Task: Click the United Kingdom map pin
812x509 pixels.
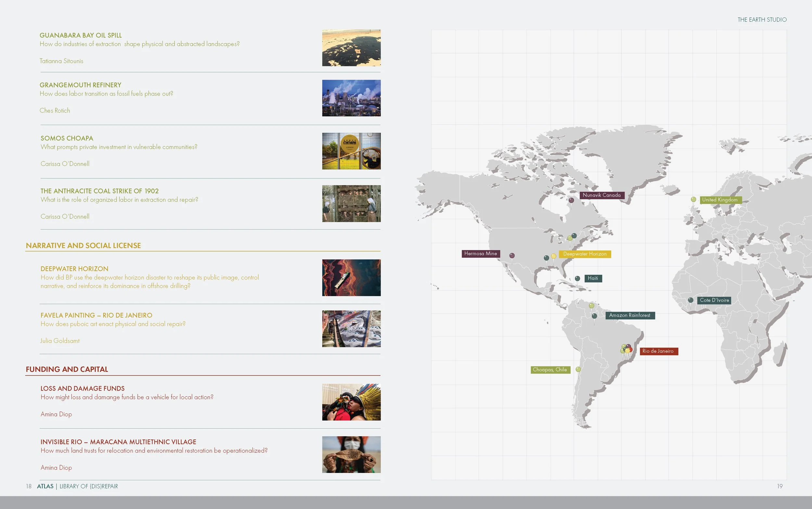Action: pos(693,199)
